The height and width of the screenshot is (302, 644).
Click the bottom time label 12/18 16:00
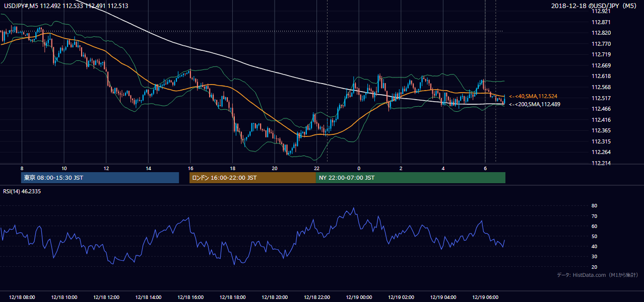pyautogui.click(x=190, y=297)
